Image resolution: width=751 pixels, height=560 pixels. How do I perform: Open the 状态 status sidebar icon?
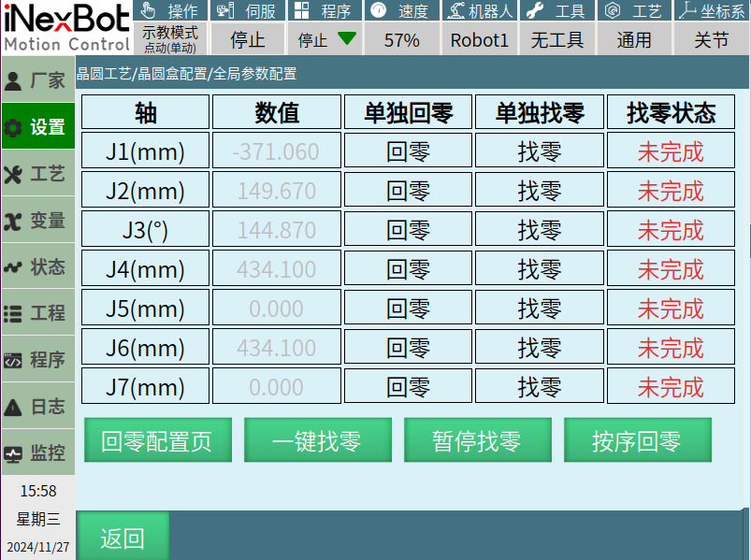click(x=13, y=267)
